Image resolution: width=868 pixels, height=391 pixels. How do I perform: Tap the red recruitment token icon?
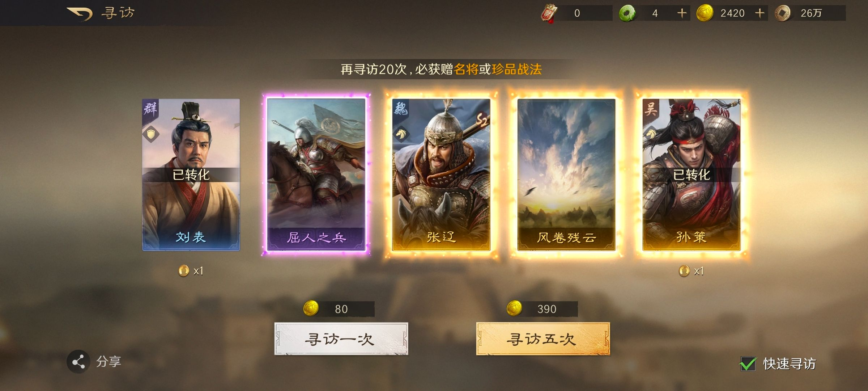point(549,13)
